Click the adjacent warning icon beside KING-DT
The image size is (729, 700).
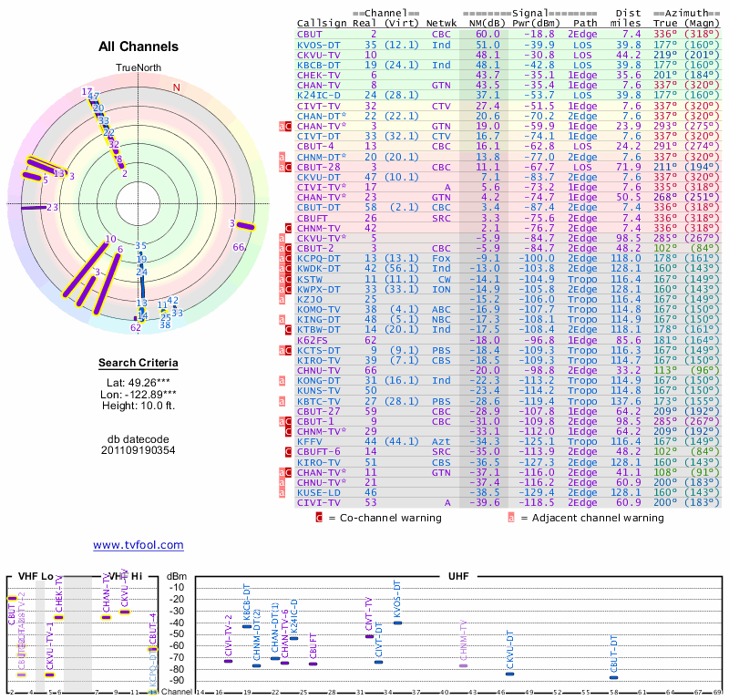pos(282,320)
